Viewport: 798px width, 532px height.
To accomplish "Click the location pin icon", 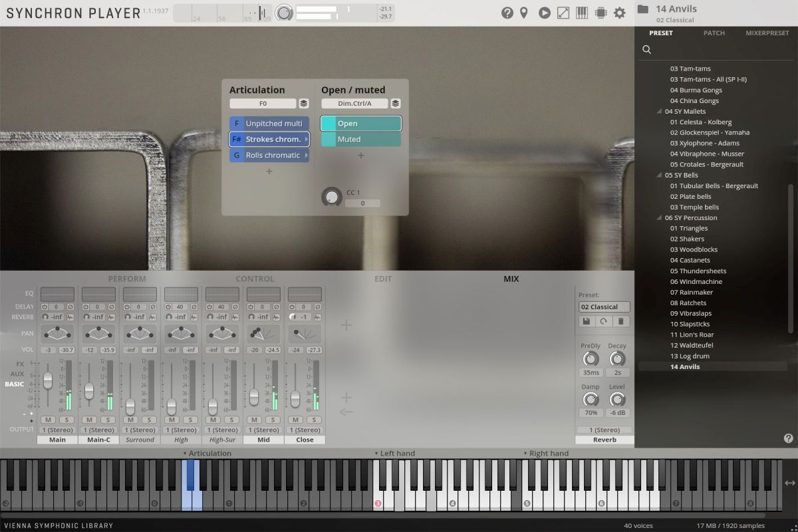I will (x=524, y=13).
